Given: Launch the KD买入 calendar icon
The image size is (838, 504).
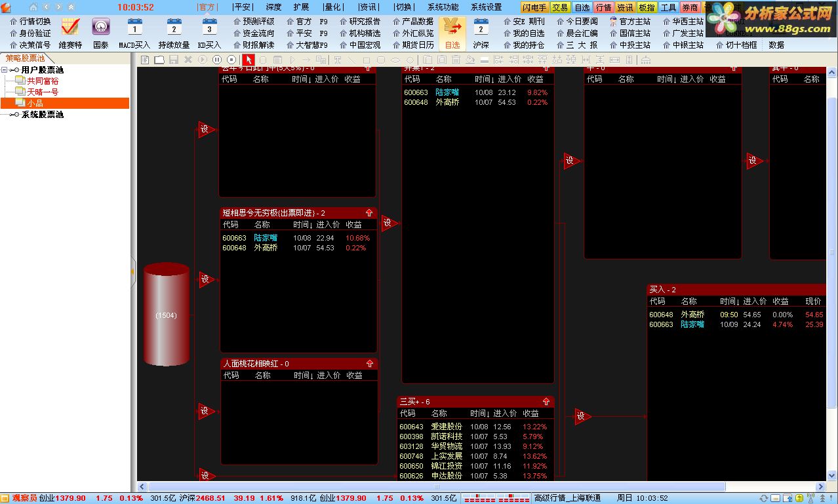Looking at the screenshot, I should 209,27.
